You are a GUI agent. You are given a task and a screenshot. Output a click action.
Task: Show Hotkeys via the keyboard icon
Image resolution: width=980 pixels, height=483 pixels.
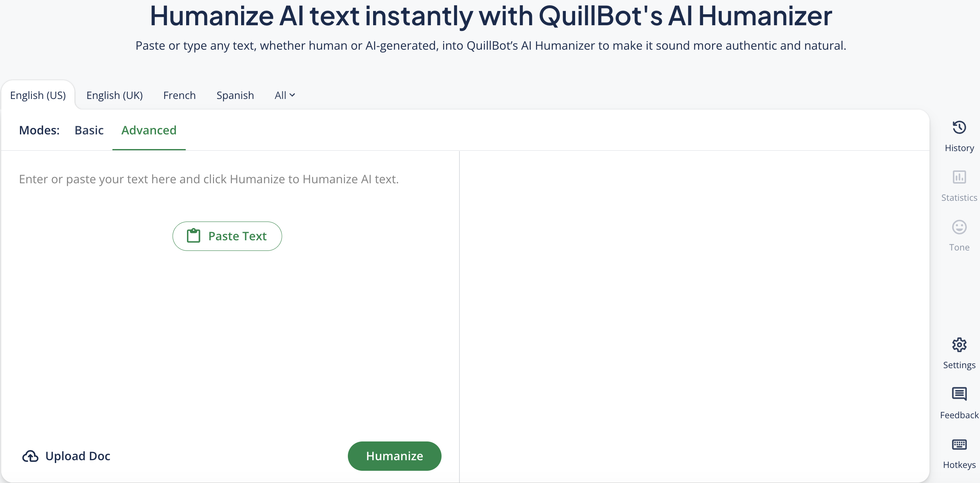pyautogui.click(x=959, y=445)
